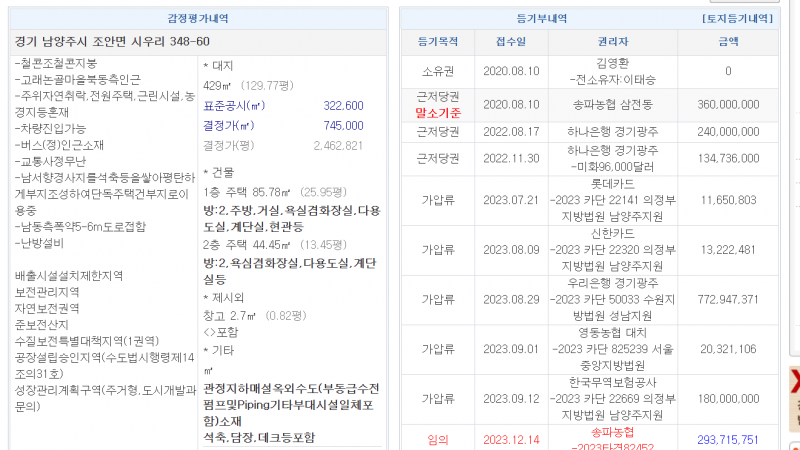
Task: Select the 금액 column header
Action: (x=728, y=41)
